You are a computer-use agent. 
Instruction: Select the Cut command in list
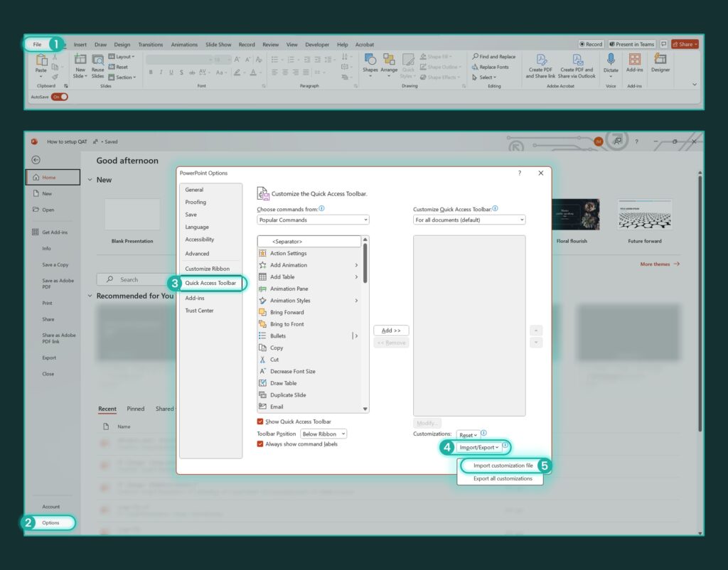(309, 359)
